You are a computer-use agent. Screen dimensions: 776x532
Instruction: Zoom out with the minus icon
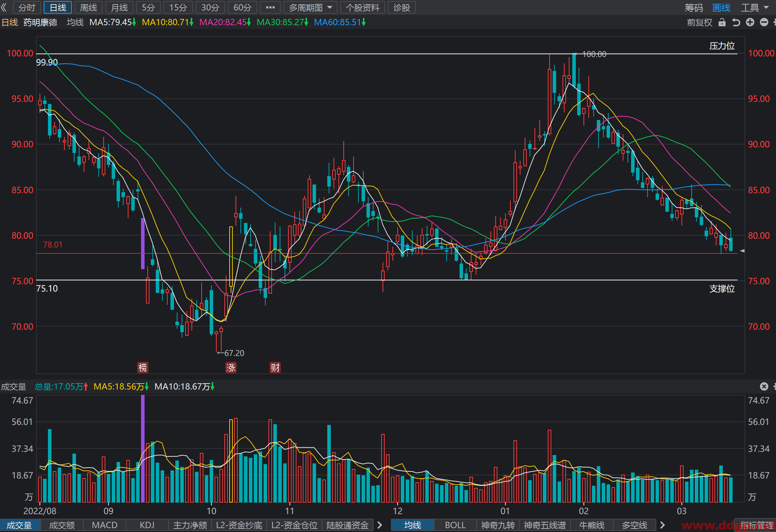764,22
